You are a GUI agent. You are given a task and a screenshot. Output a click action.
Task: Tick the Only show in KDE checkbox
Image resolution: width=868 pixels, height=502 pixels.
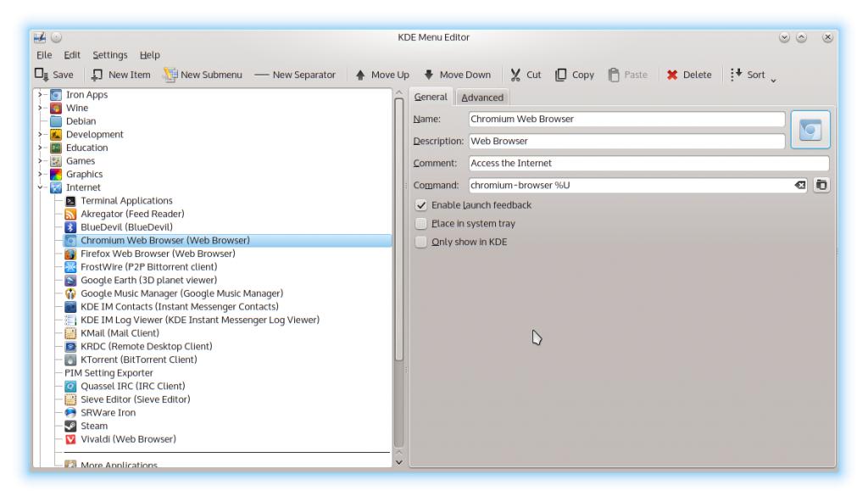[421, 242]
